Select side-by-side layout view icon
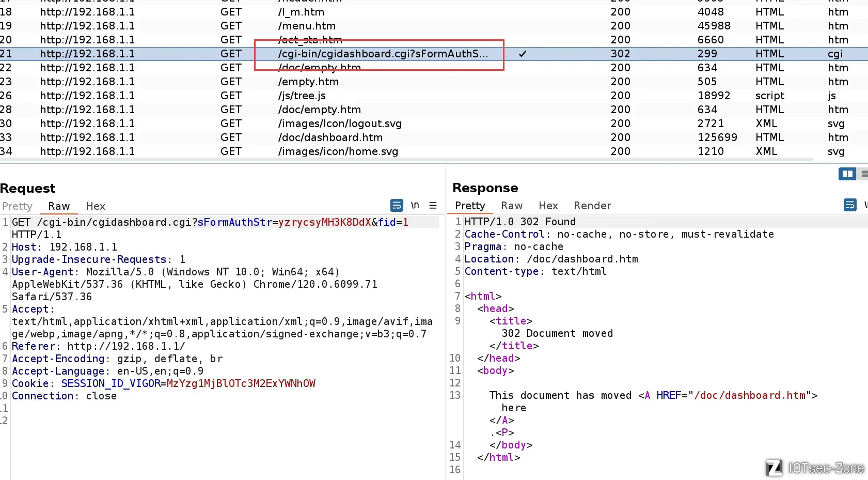Viewport: 868px width, 480px height. [x=847, y=174]
